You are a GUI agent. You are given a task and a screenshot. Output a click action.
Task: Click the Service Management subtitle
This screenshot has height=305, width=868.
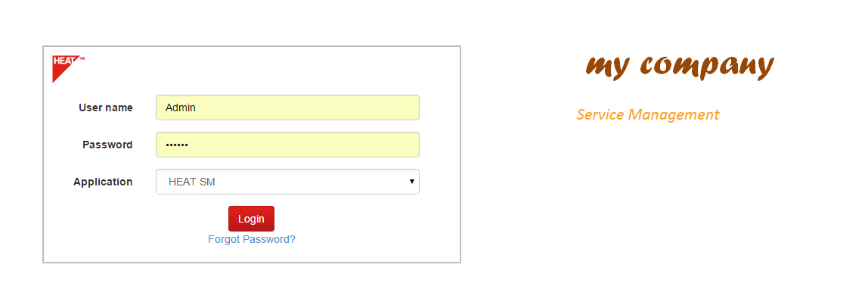[x=647, y=115]
